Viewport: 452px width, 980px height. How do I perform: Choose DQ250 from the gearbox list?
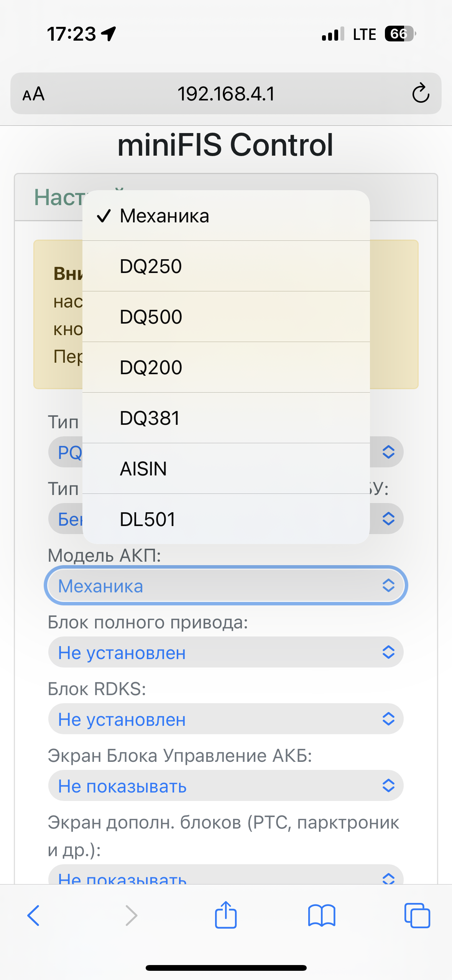click(226, 266)
